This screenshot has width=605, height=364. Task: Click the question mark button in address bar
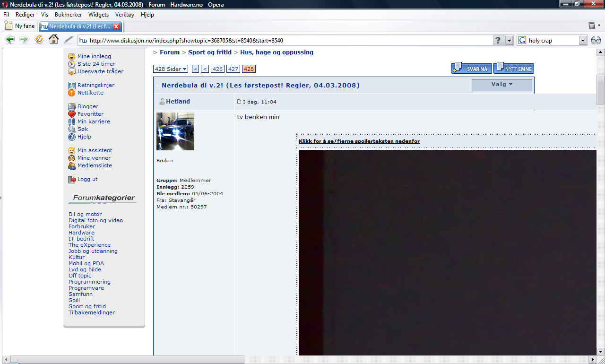pos(498,41)
